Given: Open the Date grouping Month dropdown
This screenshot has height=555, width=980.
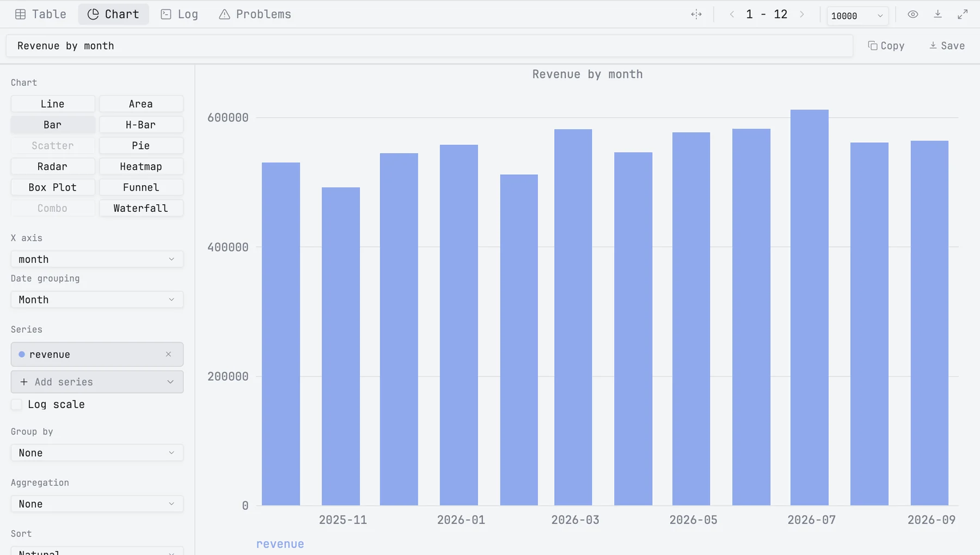Looking at the screenshot, I should [97, 300].
